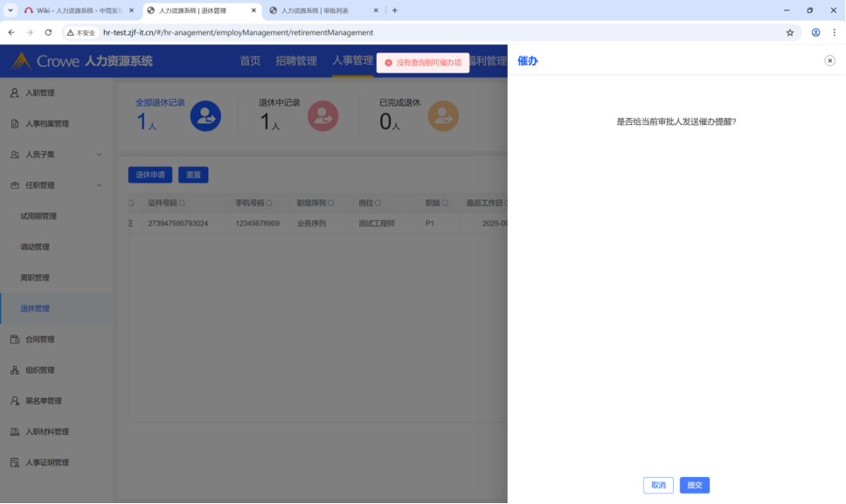Click the 人事证明管理 sidebar icon
Image resolution: width=846 pixels, height=504 pixels.
15,463
